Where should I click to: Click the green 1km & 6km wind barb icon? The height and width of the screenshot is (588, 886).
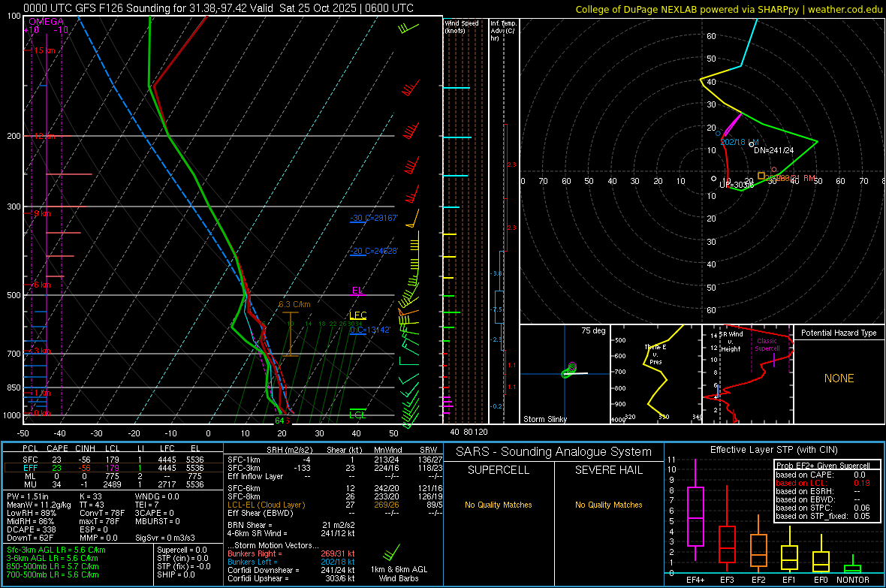[x=391, y=553]
